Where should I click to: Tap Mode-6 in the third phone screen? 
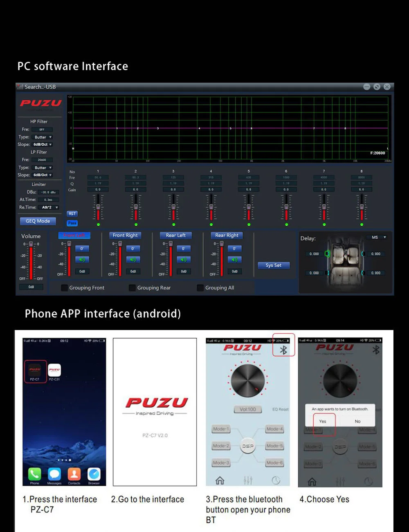(274, 462)
